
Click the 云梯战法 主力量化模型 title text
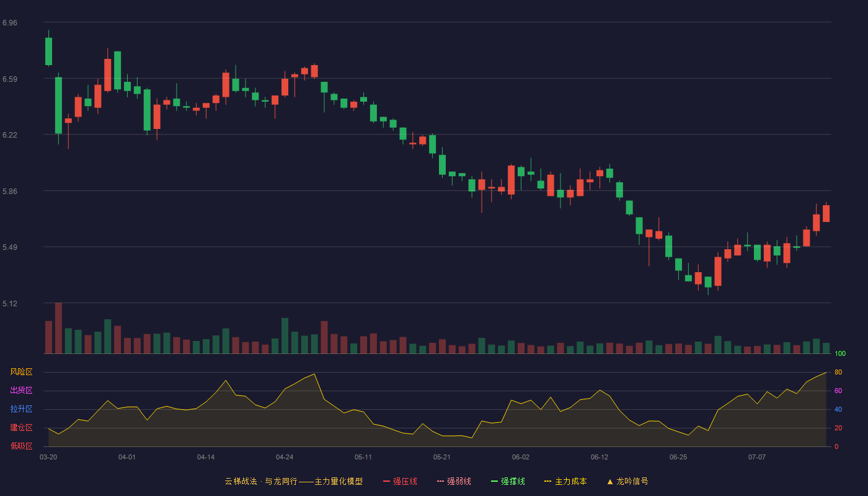click(x=293, y=481)
